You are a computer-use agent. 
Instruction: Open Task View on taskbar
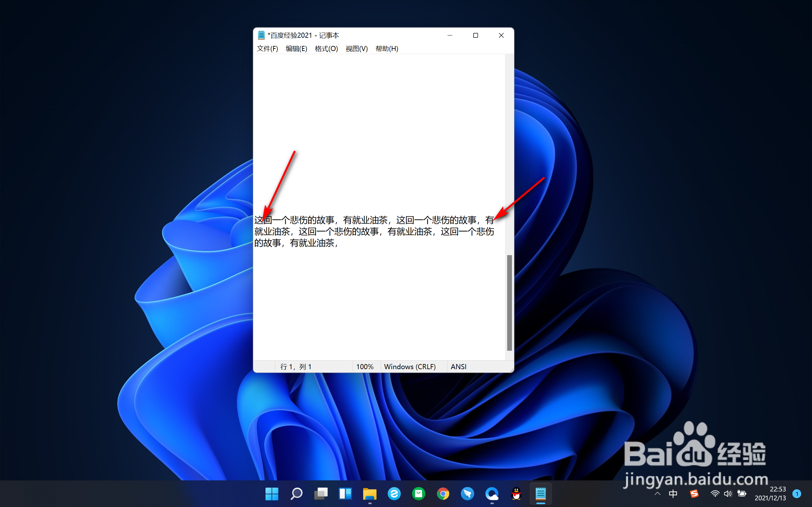(321, 494)
